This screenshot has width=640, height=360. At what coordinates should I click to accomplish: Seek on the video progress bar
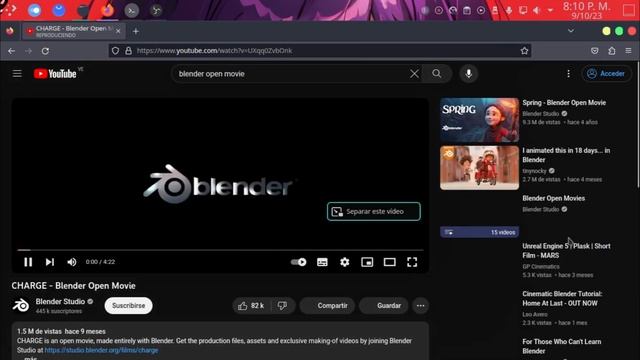[220, 249]
